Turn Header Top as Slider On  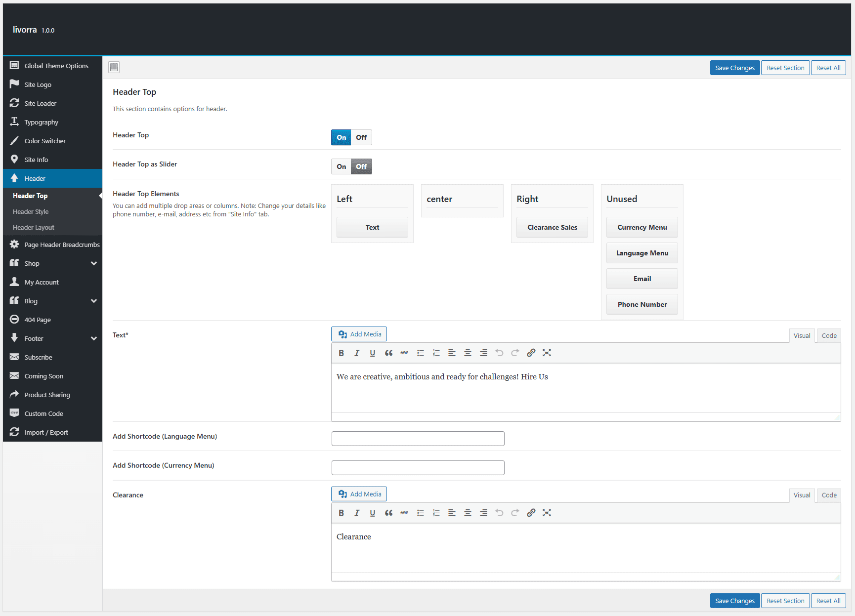tap(342, 166)
